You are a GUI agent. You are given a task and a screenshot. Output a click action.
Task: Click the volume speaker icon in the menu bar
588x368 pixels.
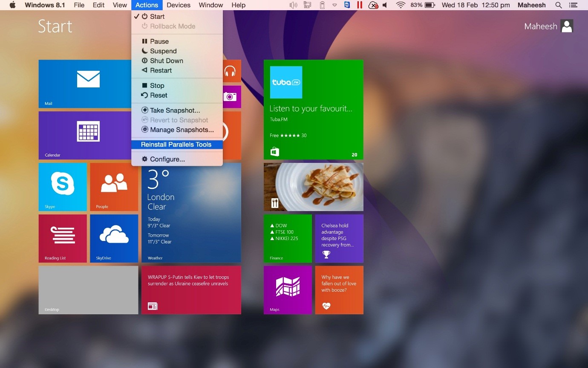385,5
